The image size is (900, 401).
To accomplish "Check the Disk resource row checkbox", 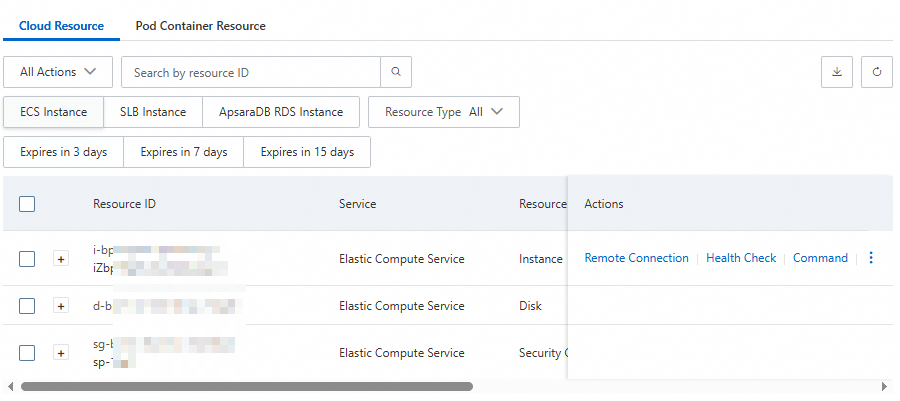I will (27, 306).
